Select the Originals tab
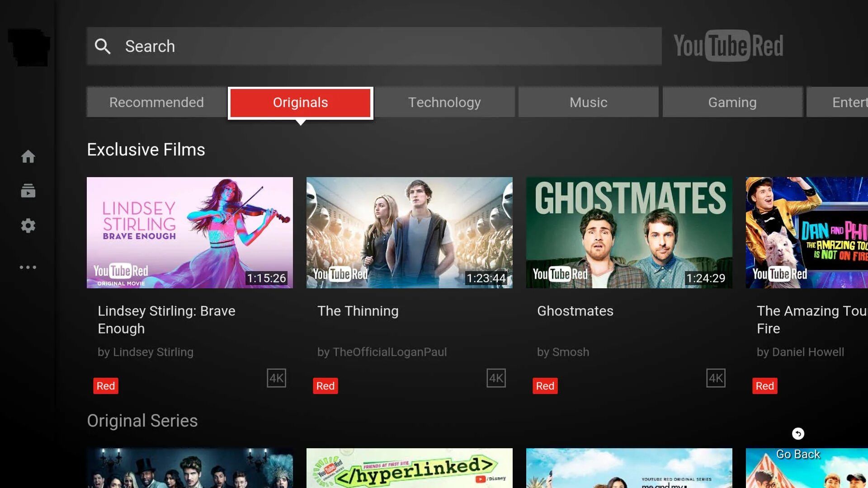This screenshot has height=488, width=868. (301, 102)
